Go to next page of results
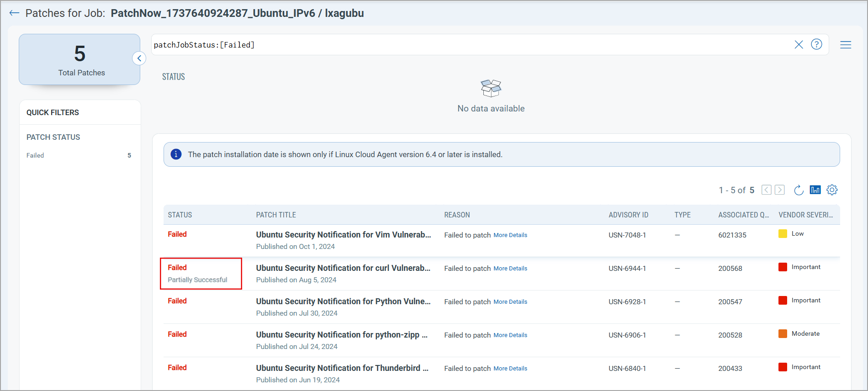 [x=780, y=190]
